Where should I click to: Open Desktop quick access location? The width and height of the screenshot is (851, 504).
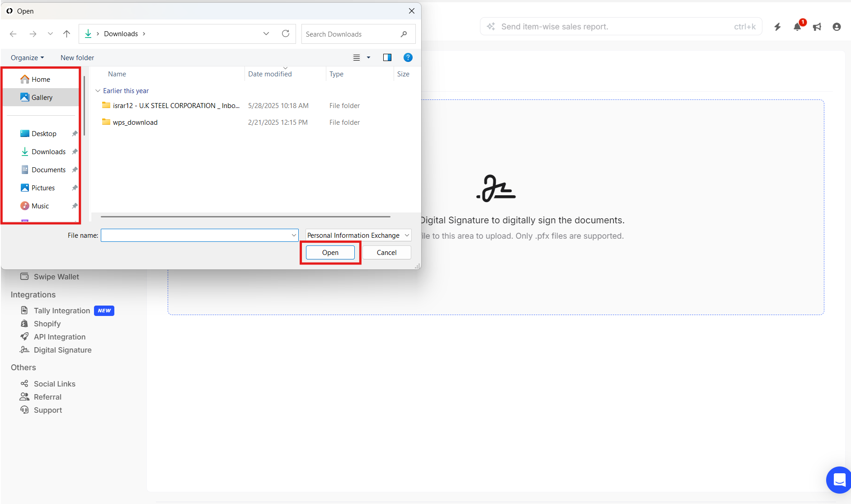[44, 134]
